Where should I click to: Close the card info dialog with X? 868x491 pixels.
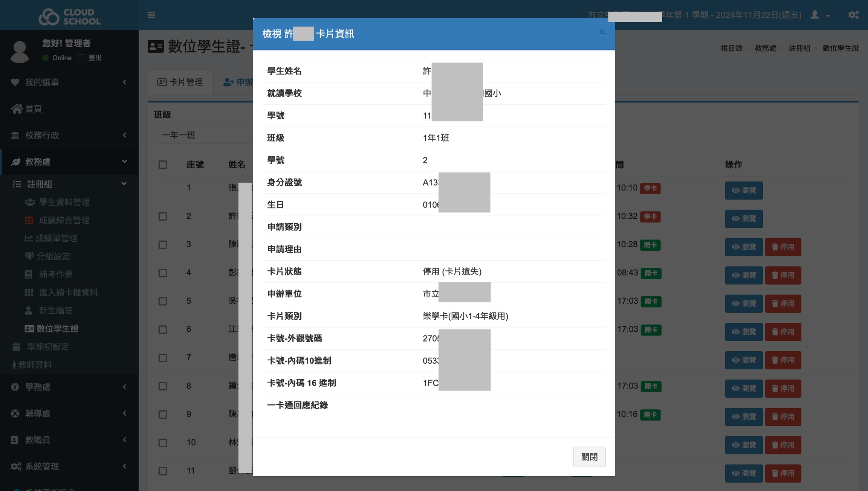(x=602, y=32)
